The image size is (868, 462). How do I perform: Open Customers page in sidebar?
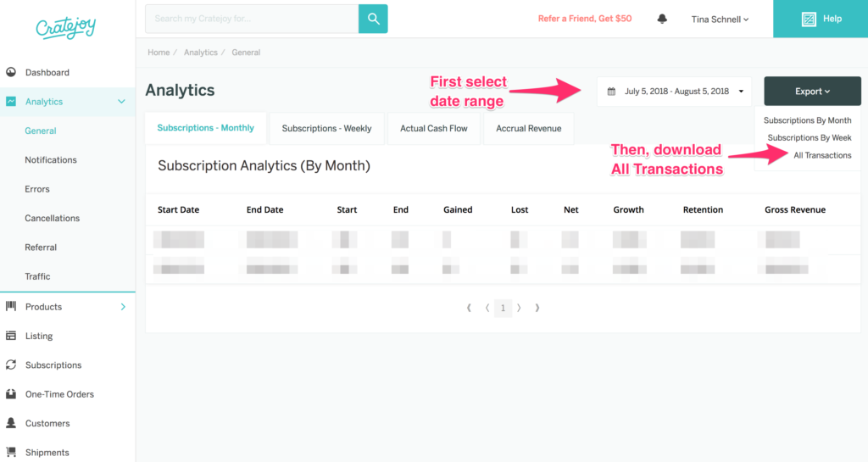click(47, 423)
